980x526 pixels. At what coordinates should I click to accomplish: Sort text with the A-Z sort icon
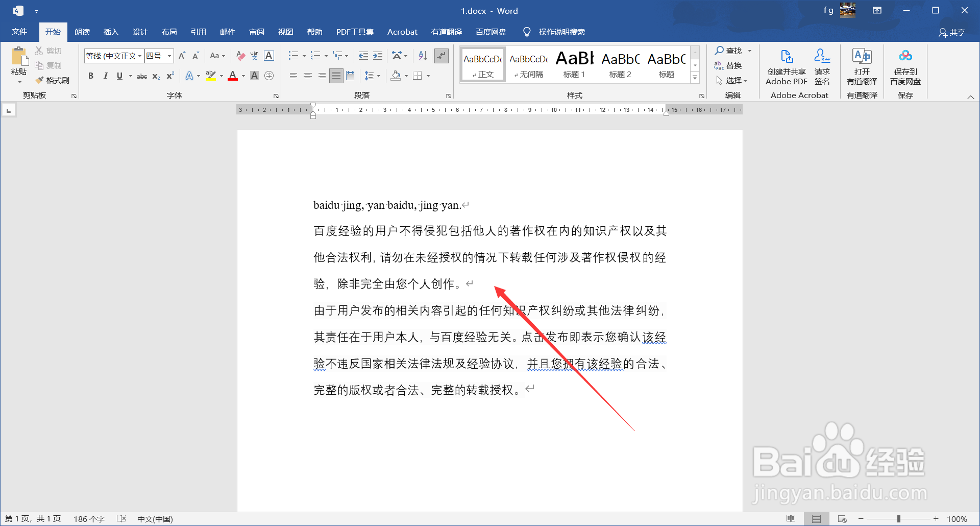point(423,56)
